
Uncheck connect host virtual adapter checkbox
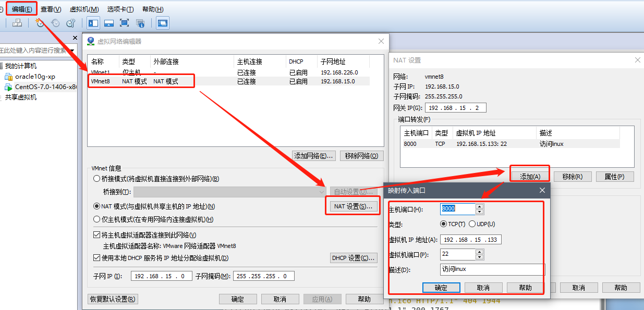pos(96,235)
